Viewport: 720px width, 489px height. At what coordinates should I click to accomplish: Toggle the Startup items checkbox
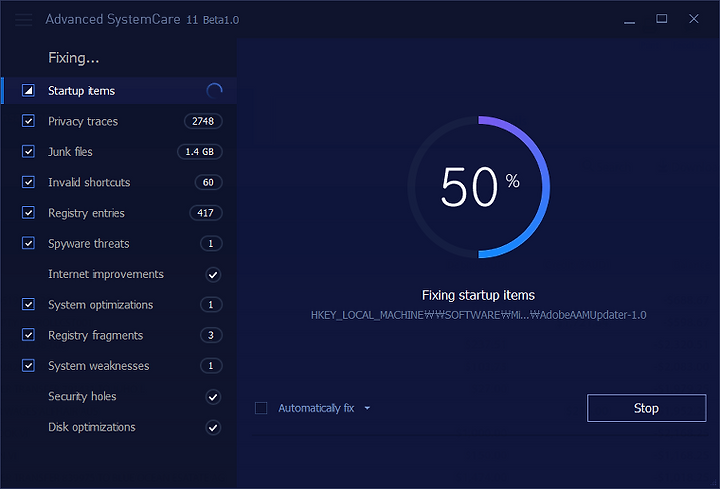click(28, 90)
